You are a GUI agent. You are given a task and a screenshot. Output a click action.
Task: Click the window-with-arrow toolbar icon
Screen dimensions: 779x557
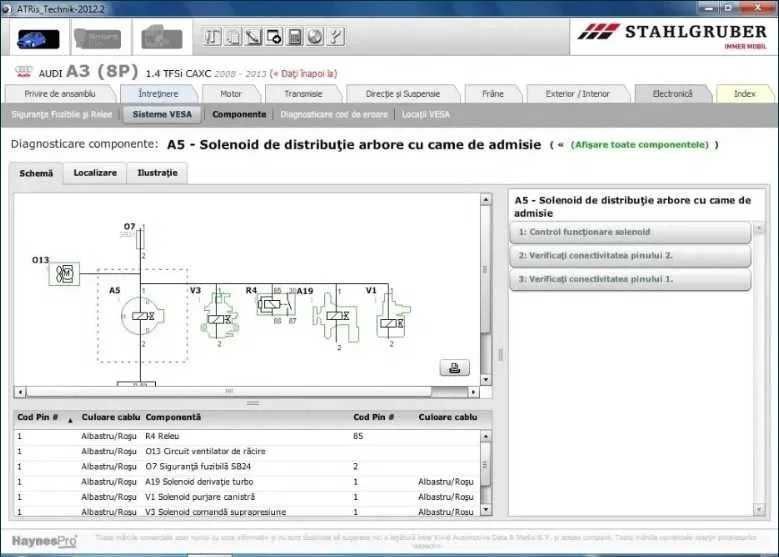[274, 37]
